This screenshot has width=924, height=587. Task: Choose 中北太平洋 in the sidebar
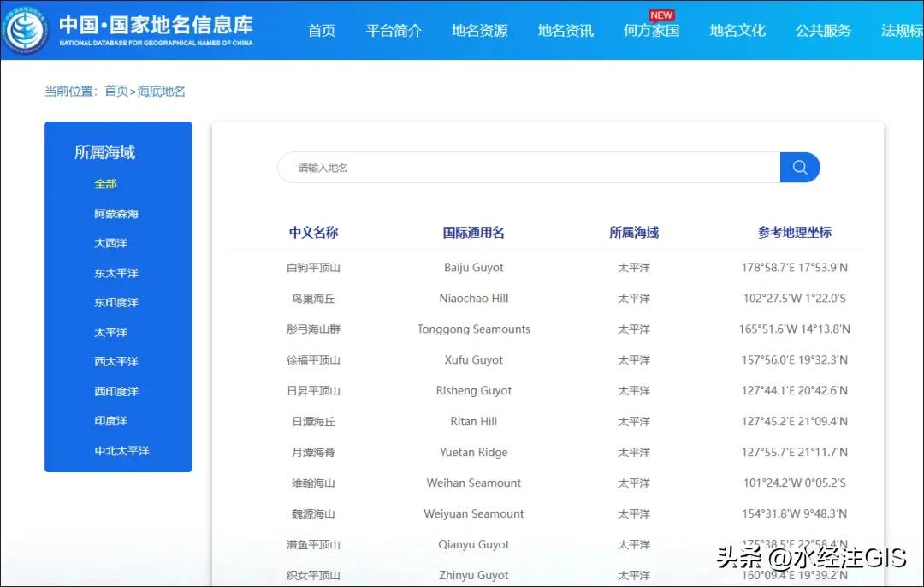(121, 450)
